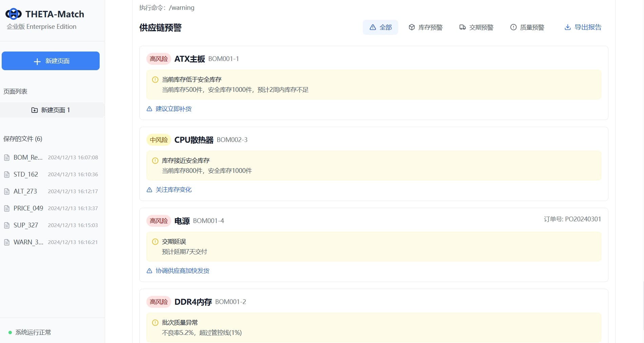This screenshot has width=644, height=343.
Task: Click 协调供应商加快发货 suggestion link
Action: coord(182,271)
